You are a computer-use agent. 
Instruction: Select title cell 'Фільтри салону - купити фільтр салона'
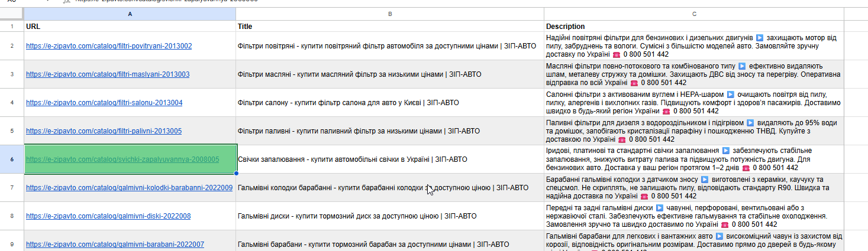click(x=390, y=103)
